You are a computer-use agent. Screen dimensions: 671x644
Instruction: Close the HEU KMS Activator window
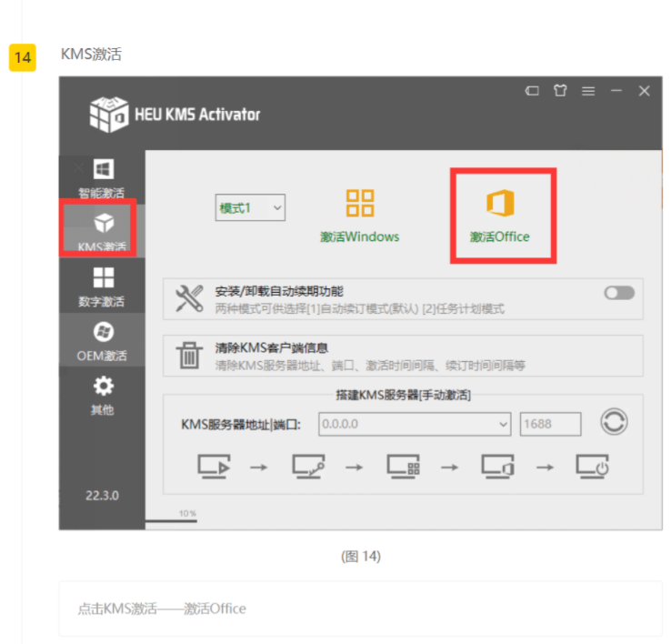tap(645, 91)
